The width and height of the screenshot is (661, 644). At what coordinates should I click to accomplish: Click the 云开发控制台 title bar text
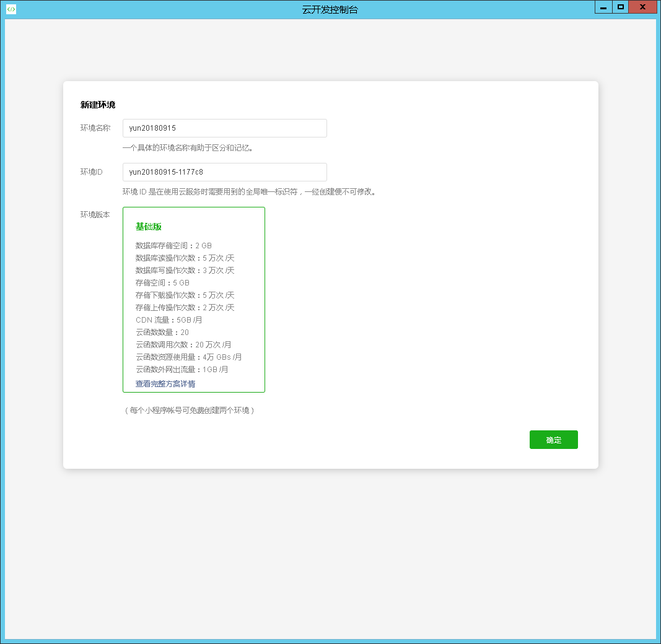click(330, 9)
